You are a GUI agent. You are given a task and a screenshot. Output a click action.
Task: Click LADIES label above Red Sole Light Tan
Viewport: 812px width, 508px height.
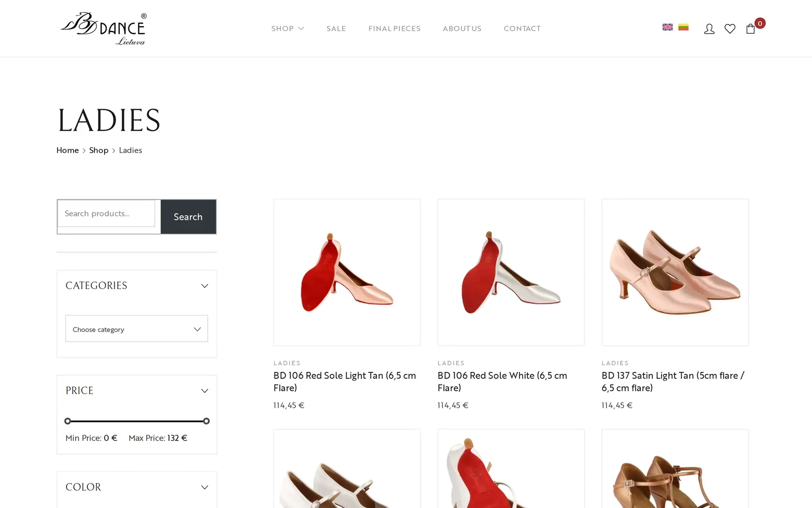tap(287, 363)
